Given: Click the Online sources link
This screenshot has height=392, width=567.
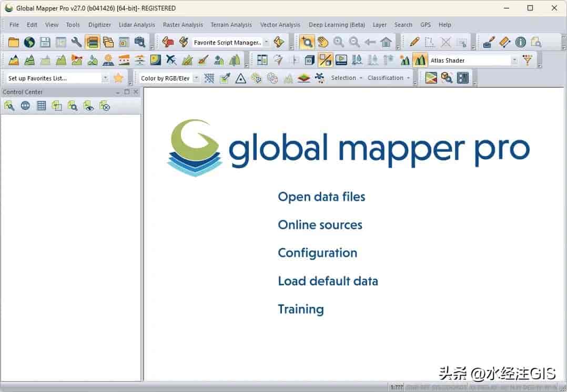Looking at the screenshot, I should click(x=320, y=225).
